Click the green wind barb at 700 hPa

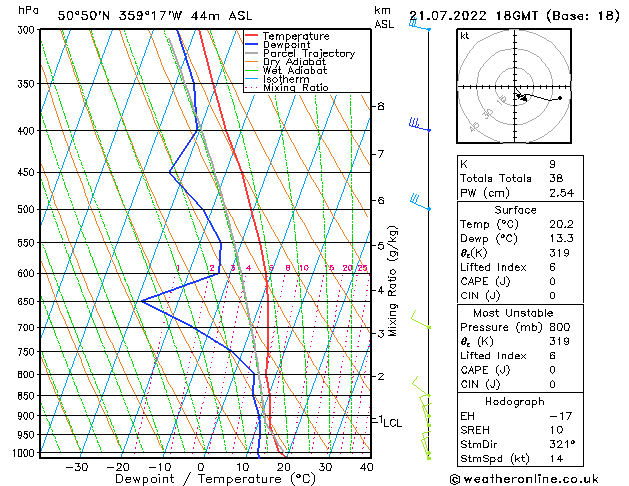coord(420,320)
